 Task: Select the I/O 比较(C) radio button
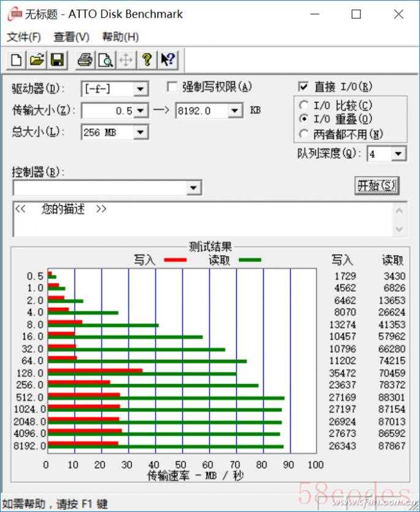pyautogui.click(x=304, y=105)
